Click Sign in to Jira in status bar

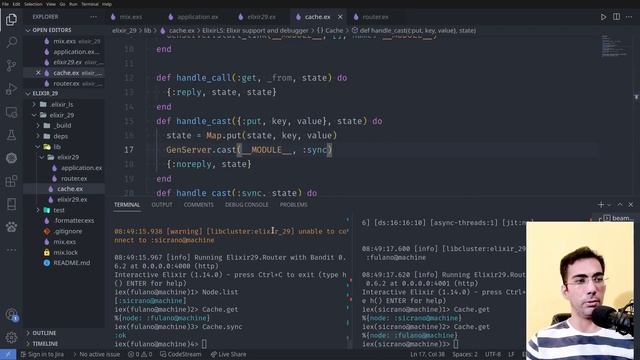[42, 354]
